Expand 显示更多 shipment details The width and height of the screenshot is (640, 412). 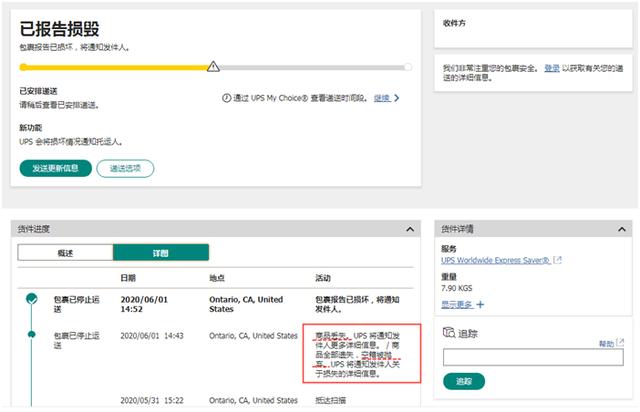click(456, 304)
